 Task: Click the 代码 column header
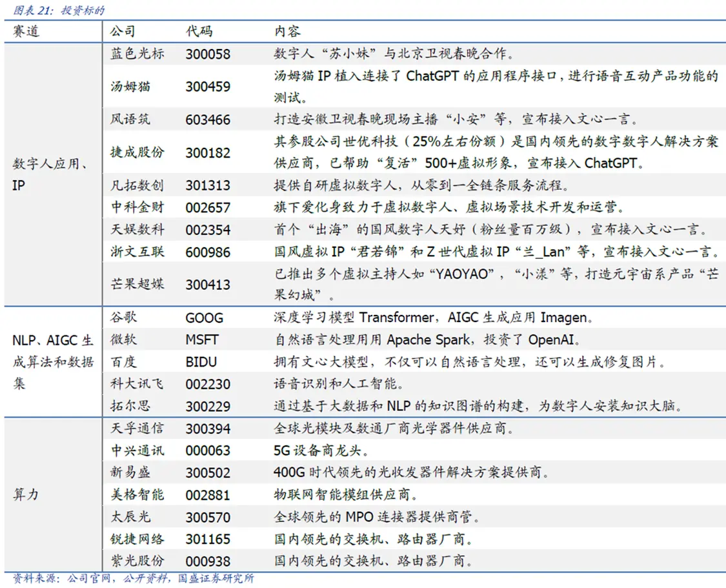coord(199,32)
